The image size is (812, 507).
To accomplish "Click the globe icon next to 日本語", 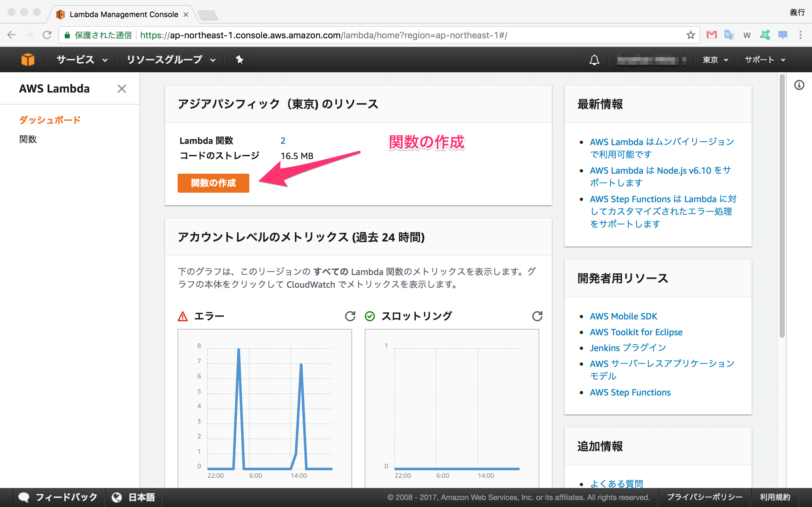I will click(x=117, y=497).
